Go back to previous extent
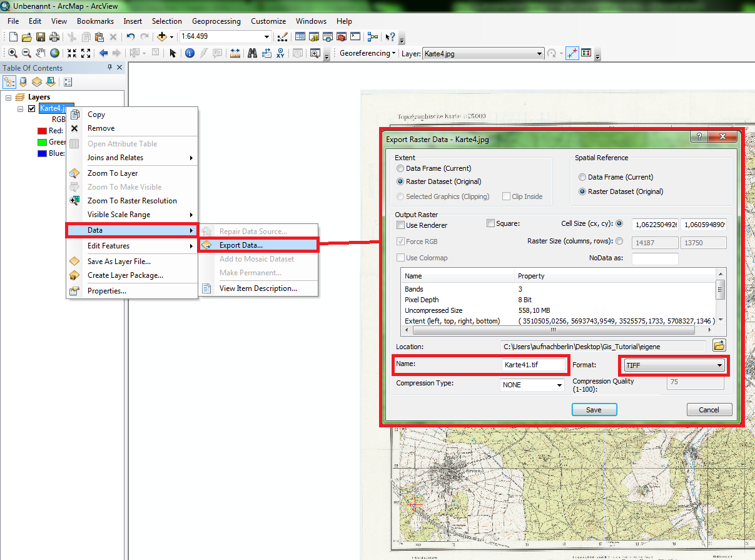 click(103, 53)
